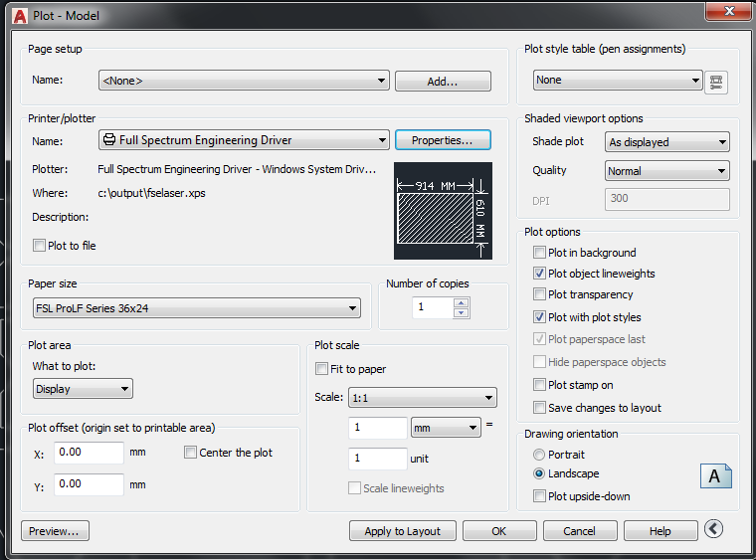Enable the Plot to file checkbox
This screenshot has height=560, width=756.
(x=39, y=246)
